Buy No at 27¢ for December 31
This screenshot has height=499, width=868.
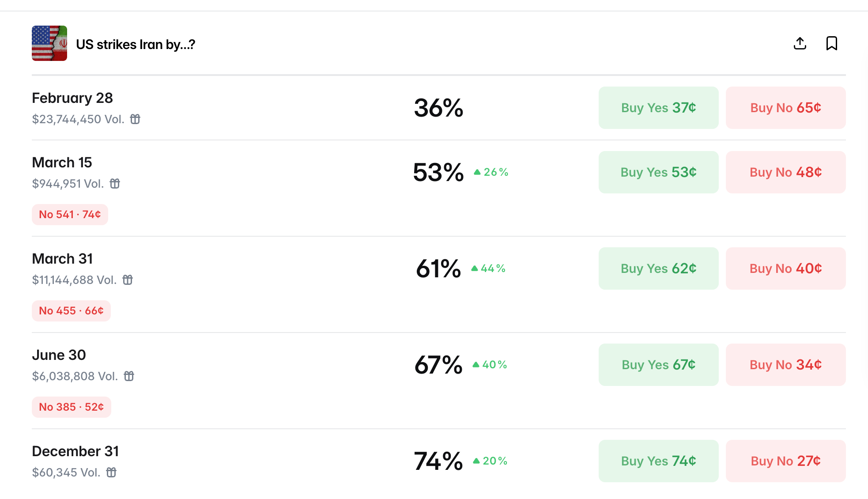pos(786,461)
